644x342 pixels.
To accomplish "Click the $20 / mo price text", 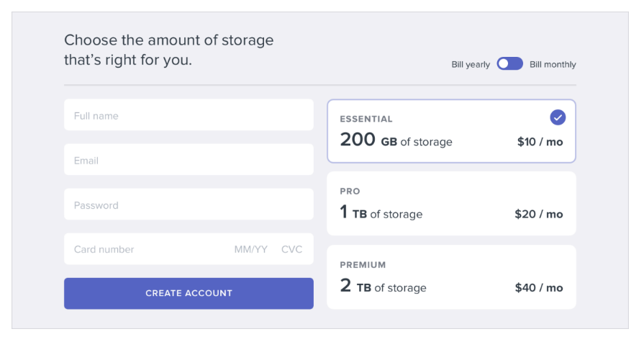I will coord(538,214).
